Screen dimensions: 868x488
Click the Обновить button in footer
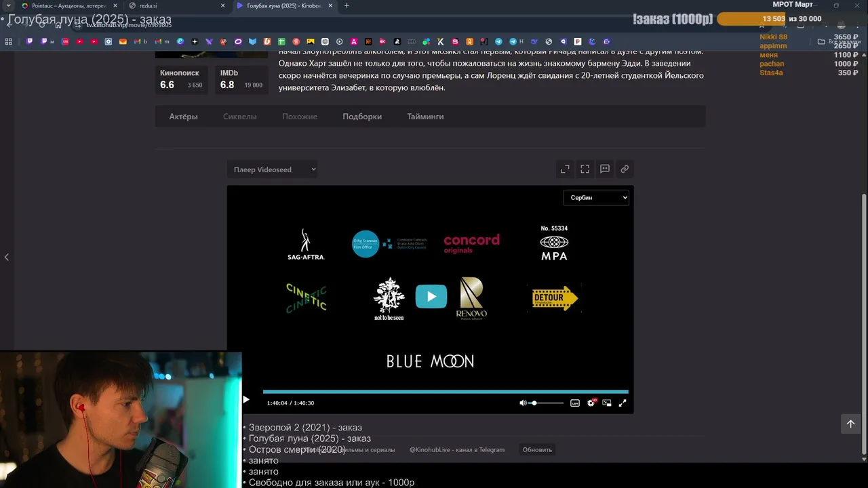pos(537,449)
